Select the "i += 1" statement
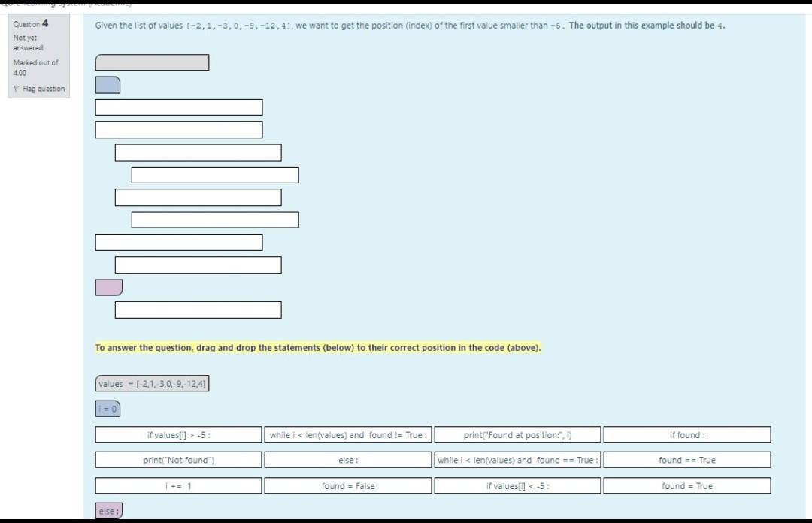The width and height of the screenshot is (812, 523). [178, 485]
